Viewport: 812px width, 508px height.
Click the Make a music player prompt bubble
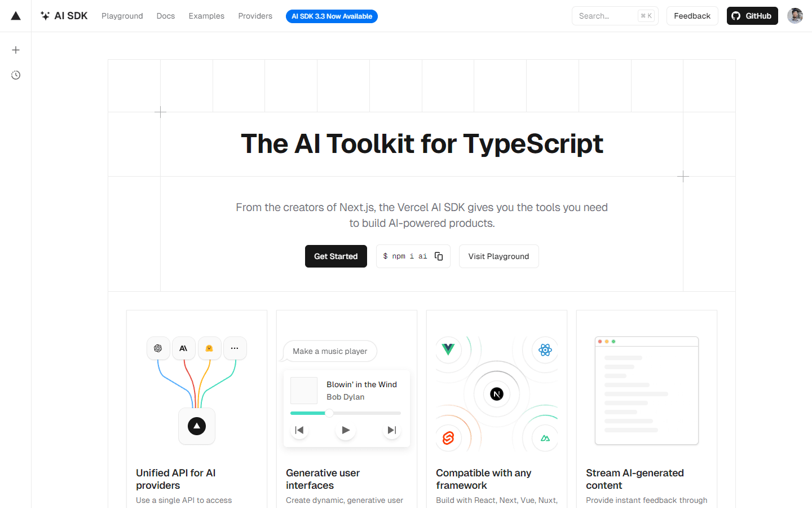click(x=330, y=351)
